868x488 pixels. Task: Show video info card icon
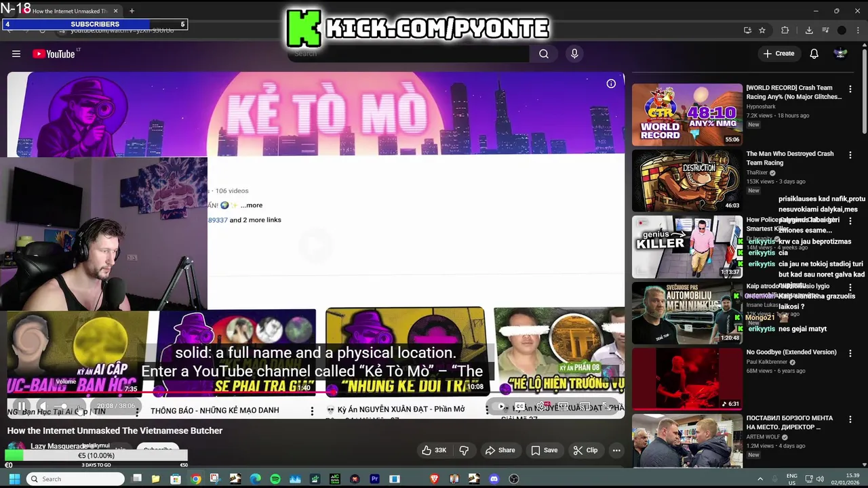[x=611, y=83]
